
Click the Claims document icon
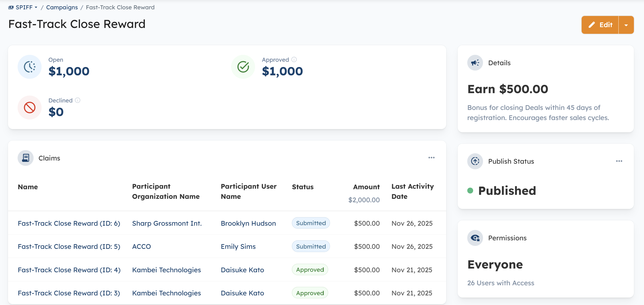pos(26,158)
